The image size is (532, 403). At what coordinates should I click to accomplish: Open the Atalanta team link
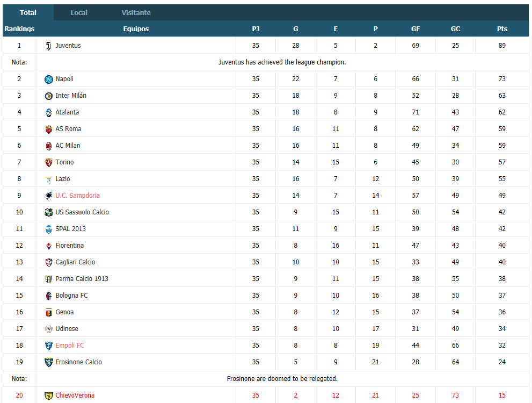67,112
